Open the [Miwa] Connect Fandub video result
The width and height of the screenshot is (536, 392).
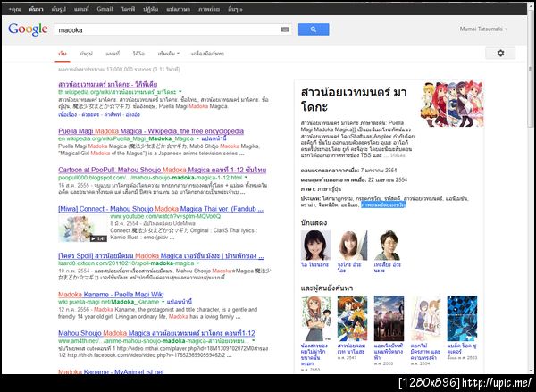[x=161, y=209]
